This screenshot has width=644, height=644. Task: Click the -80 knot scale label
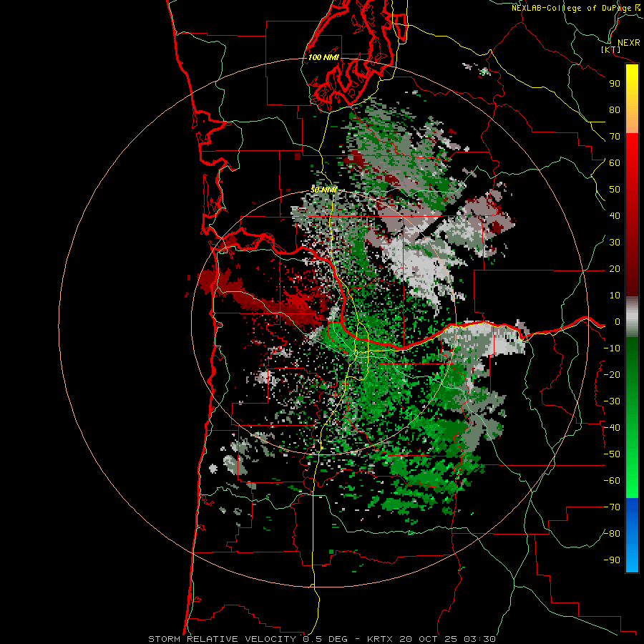click(x=612, y=534)
